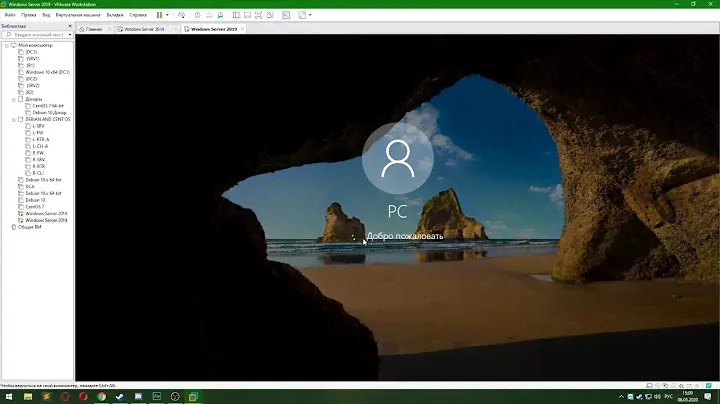Collapse the Доноры folder in library
This screenshot has height=404, width=720.
13,100
